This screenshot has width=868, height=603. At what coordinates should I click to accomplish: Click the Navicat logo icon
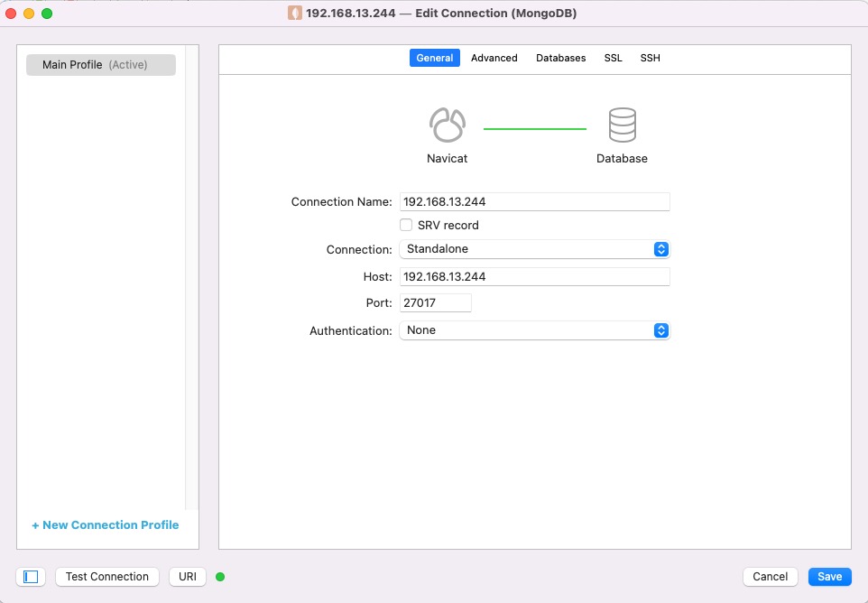448,125
